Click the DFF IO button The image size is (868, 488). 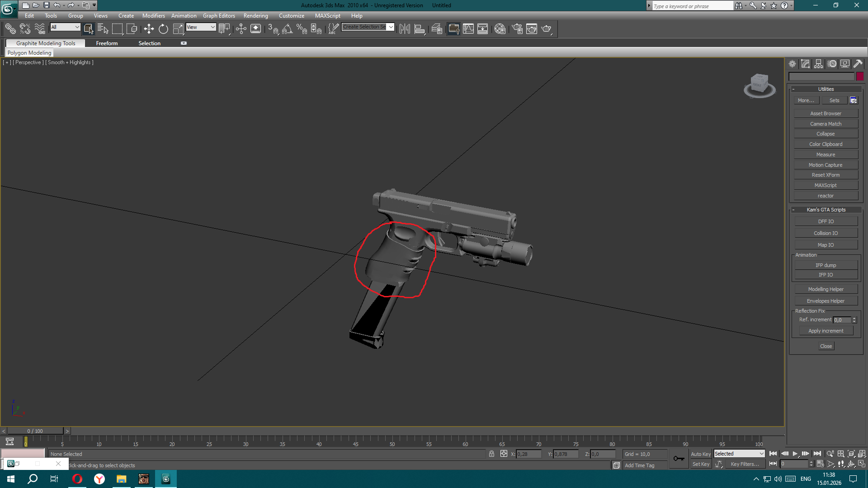826,221
